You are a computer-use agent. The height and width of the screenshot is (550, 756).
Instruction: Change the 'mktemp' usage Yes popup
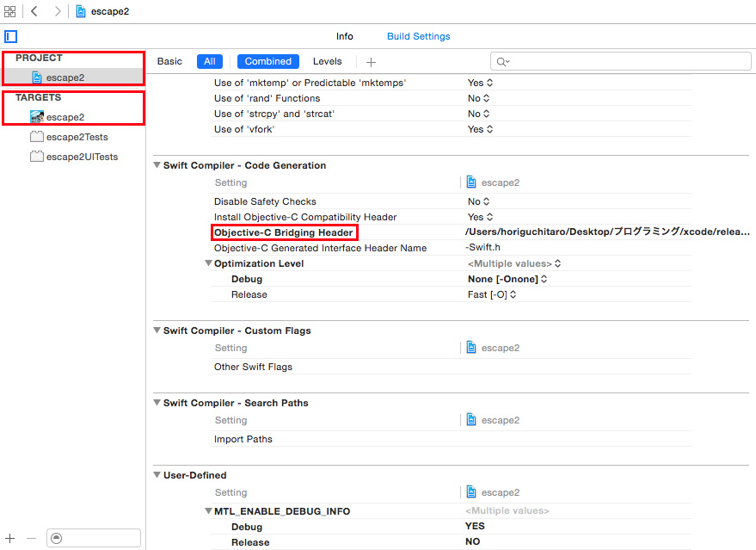[480, 83]
